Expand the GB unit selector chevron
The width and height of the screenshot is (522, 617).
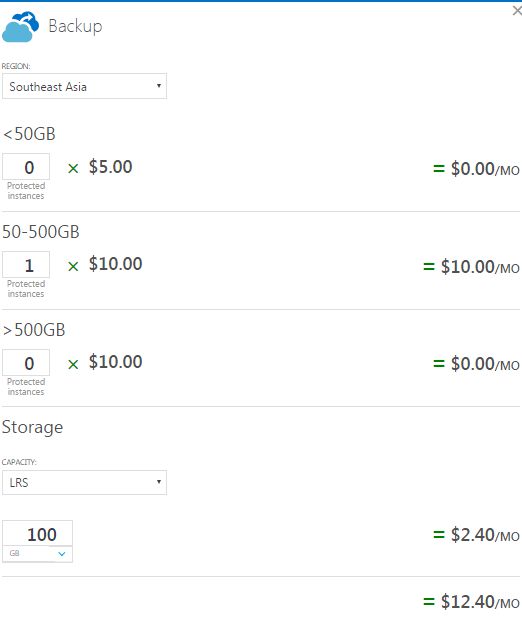coord(62,554)
